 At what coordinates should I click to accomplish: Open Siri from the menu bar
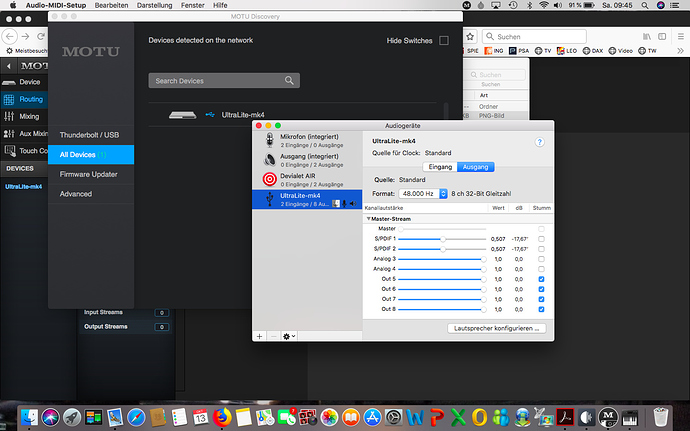[661, 5]
